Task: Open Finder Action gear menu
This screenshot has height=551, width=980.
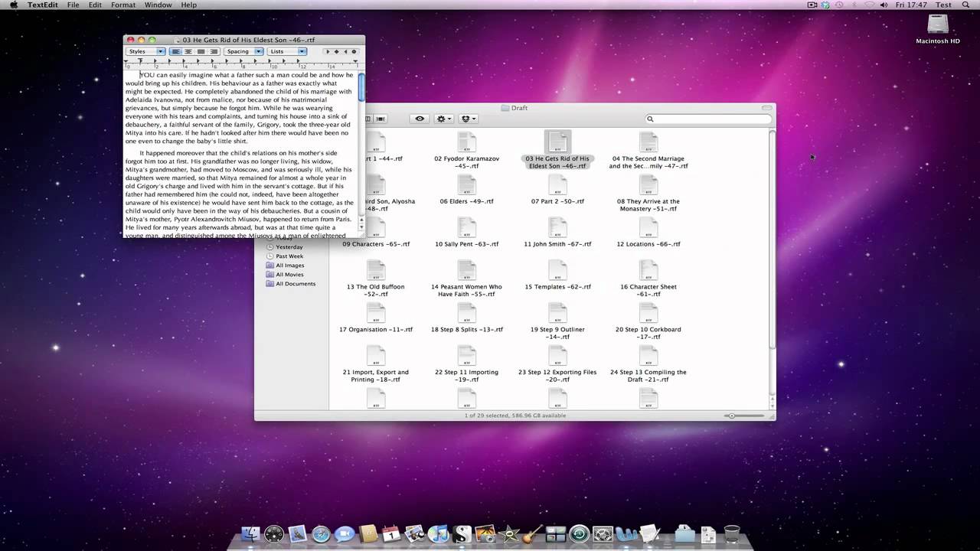Action: (x=443, y=119)
